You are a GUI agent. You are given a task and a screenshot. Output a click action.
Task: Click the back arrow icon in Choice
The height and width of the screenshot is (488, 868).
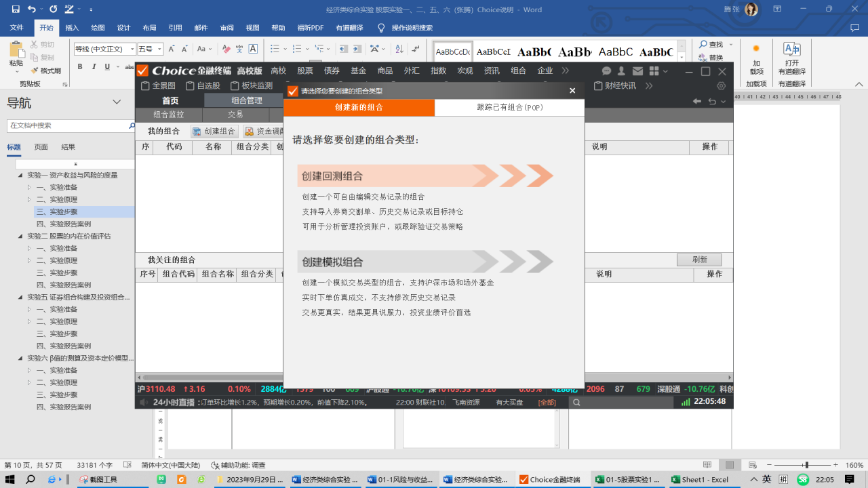[696, 101]
